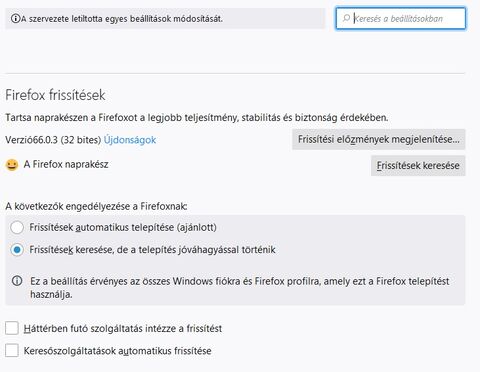480x372 pixels.
Task: Click the Háttérben futó szolgáltatás label
Action: 123,328
